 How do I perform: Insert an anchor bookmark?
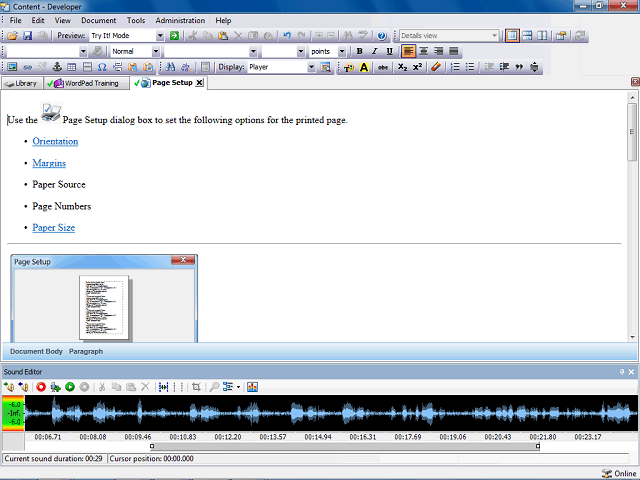57,67
